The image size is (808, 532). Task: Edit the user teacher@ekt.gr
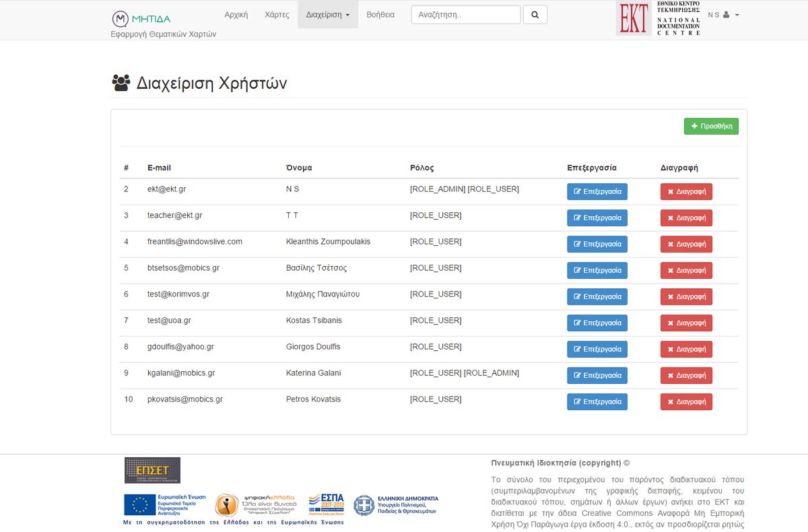tap(597, 218)
